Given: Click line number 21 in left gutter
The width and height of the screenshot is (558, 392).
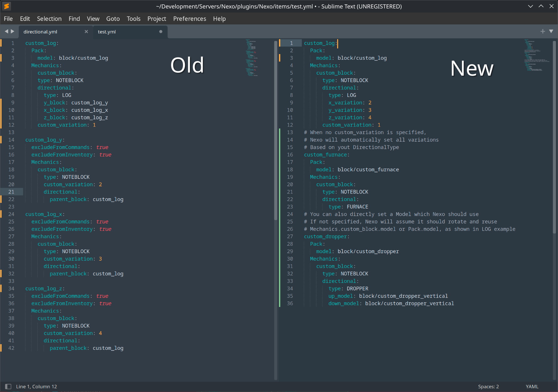Looking at the screenshot, I should point(11,192).
